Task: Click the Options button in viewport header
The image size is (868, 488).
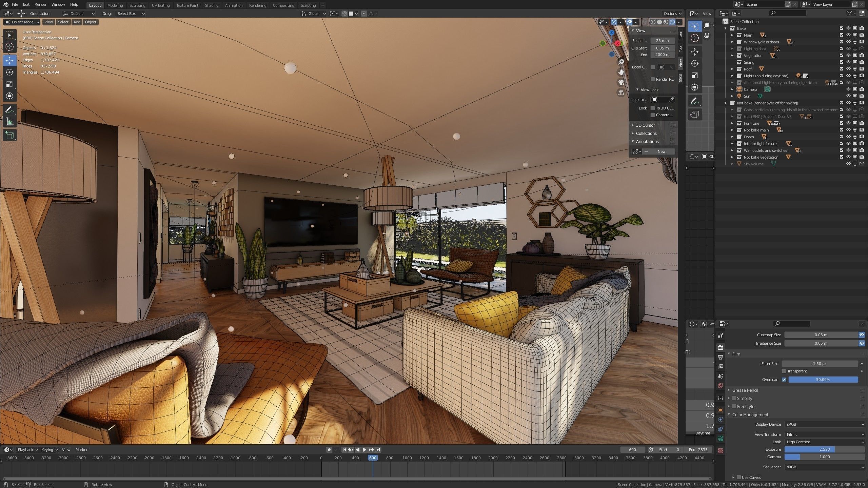Action: point(672,14)
